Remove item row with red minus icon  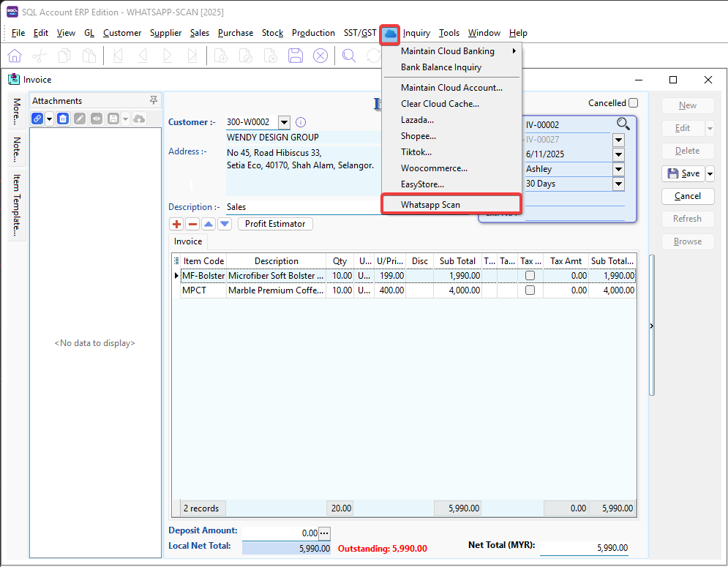[x=192, y=224]
